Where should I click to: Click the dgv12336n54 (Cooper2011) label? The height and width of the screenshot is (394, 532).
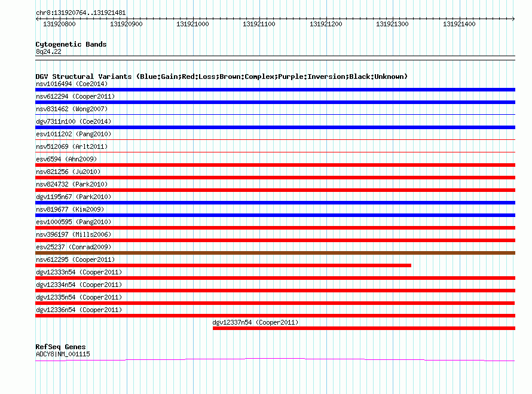click(x=79, y=310)
